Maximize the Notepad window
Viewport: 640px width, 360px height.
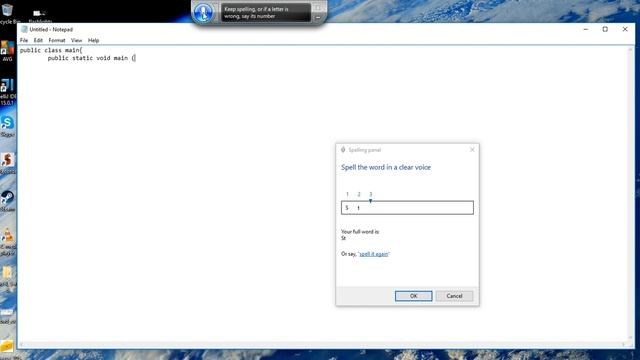[x=605, y=29]
